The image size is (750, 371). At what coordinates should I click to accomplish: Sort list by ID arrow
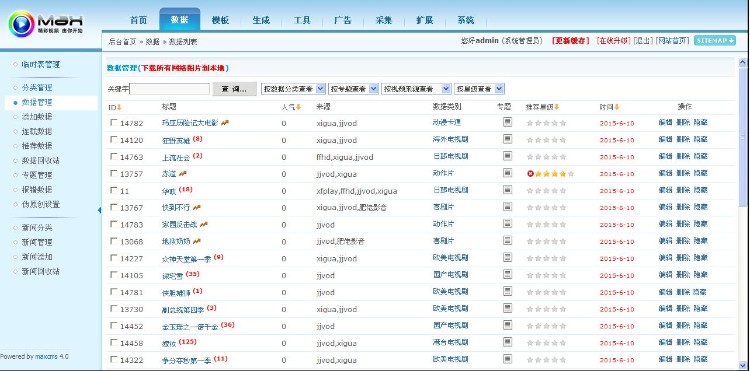pyautogui.click(x=119, y=107)
